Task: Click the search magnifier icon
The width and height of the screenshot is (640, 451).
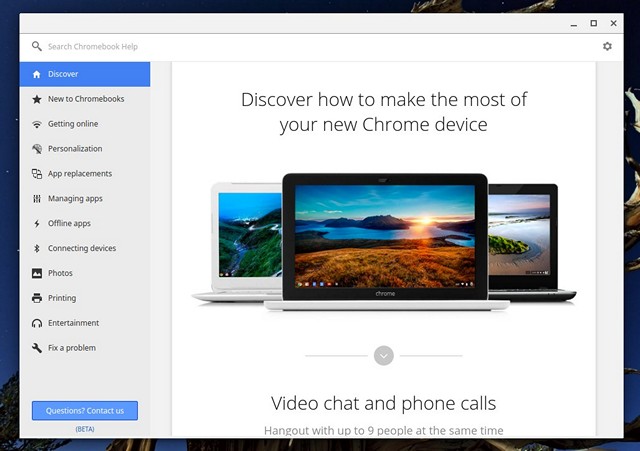Action: pyautogui.click(x=37, y=46)
